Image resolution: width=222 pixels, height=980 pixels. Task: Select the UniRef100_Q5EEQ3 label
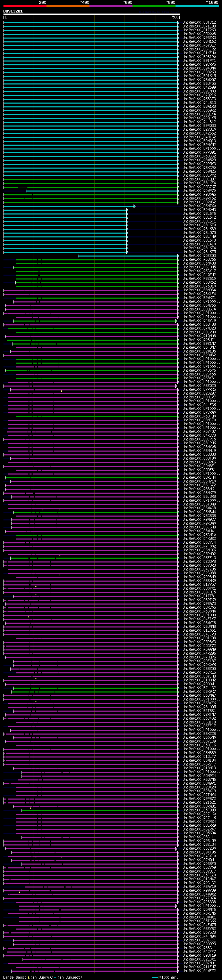pos(199,256)
